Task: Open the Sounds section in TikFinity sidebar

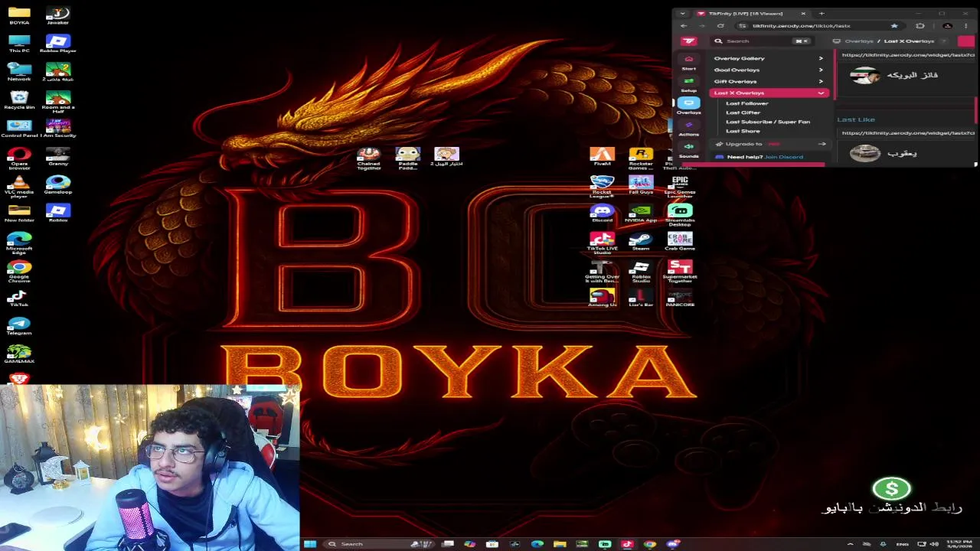Action: point(688,149)
